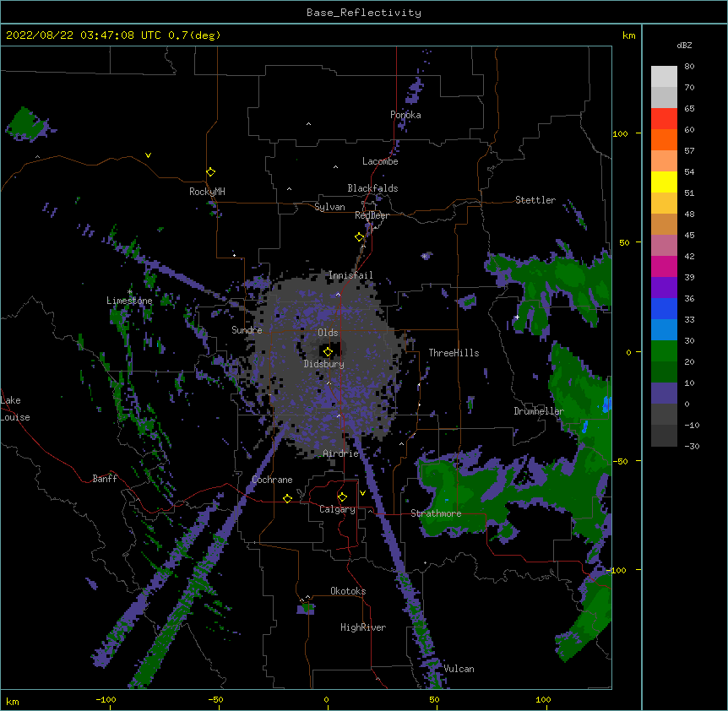This screenshot has height=711, width=728.
Task: Click the Vulcan town label
Action: [x=459, y=669]
